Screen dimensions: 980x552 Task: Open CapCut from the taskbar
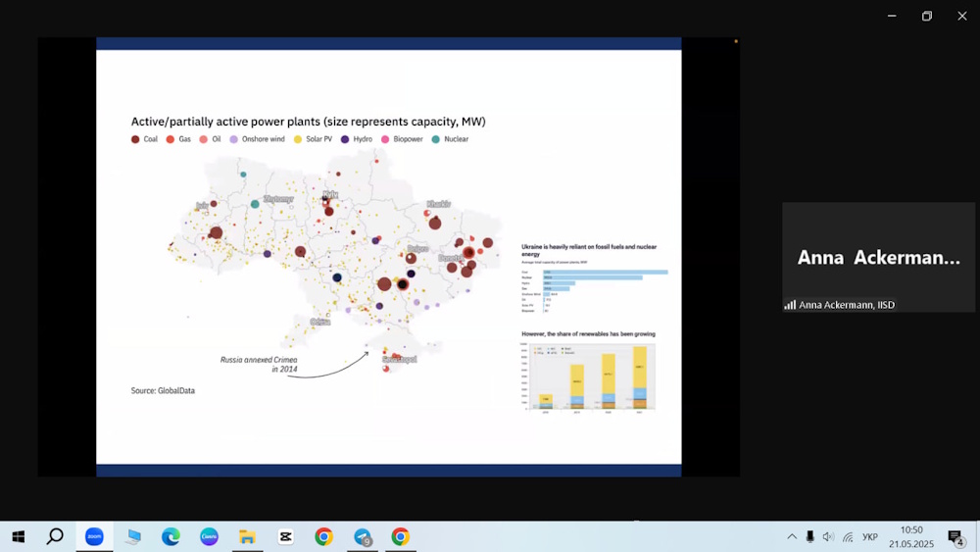click(285, 536)
